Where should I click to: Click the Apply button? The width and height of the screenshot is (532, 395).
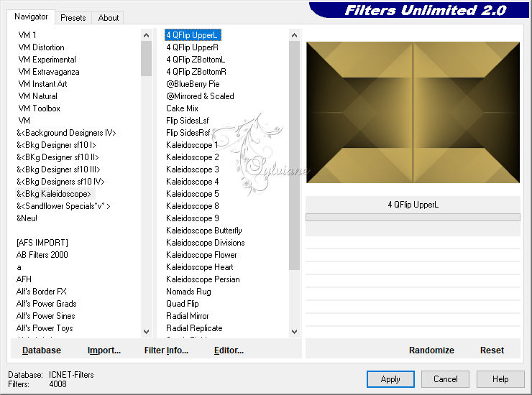[390, 378]
